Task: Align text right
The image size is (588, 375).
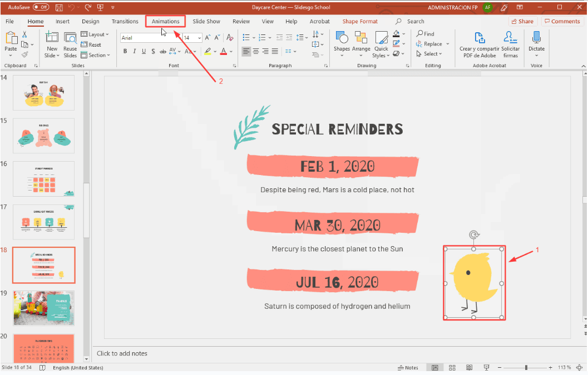Action: coord(265,51)
